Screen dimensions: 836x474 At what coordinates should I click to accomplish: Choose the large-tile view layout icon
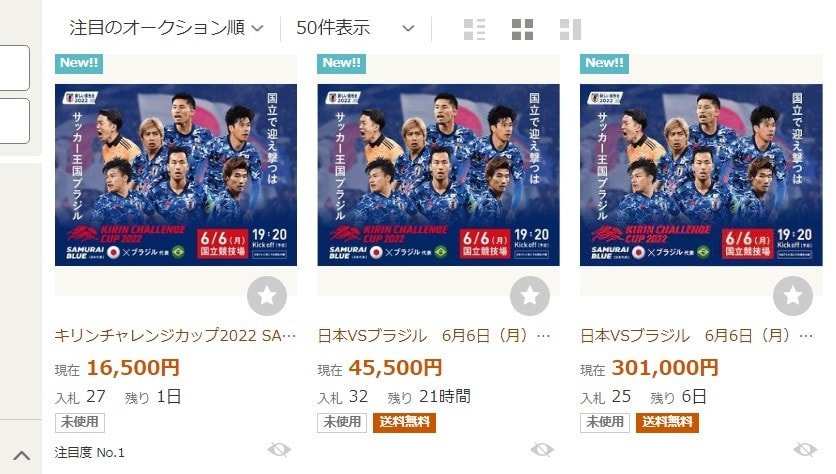pos(570,29)
